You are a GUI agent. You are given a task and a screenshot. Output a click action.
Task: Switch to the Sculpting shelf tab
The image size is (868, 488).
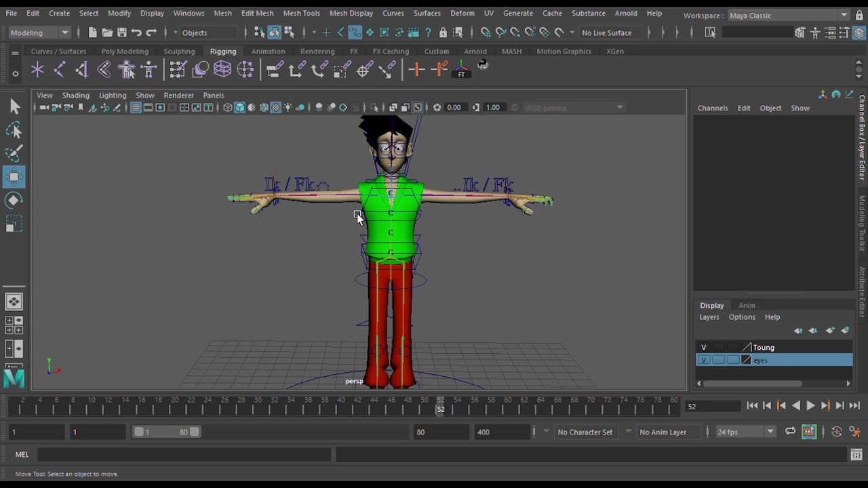179,52
